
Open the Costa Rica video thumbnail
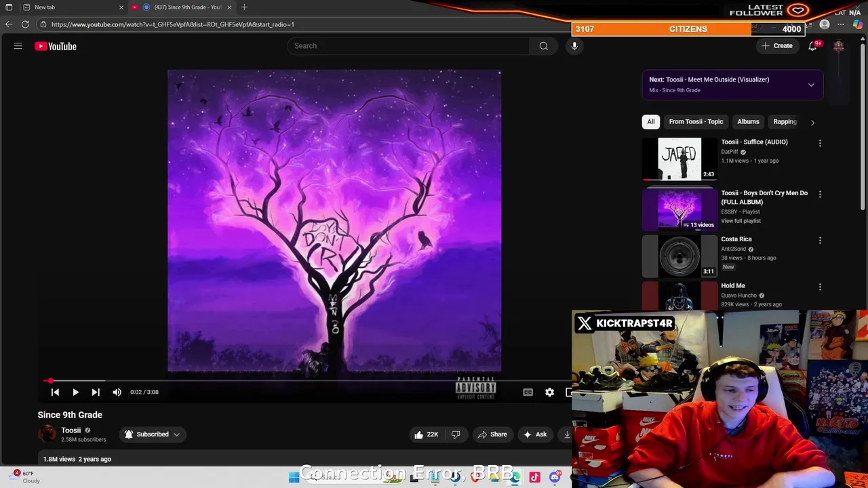[x=679, y=256]
